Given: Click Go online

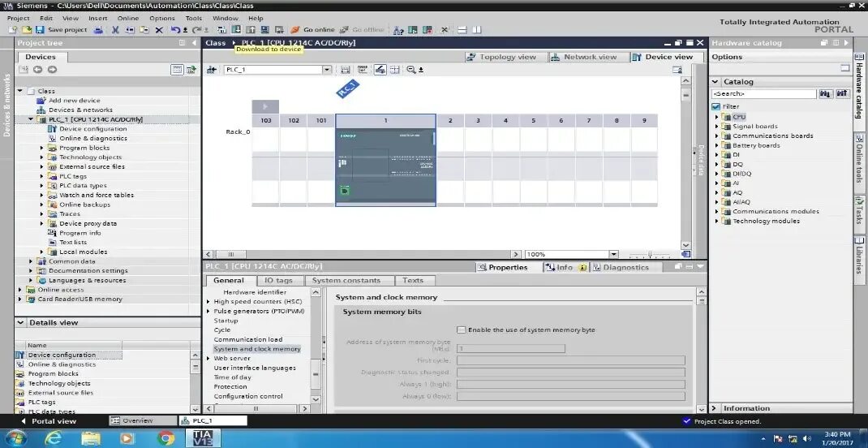Looking at the screenshot, I should (x=313, y=30).
